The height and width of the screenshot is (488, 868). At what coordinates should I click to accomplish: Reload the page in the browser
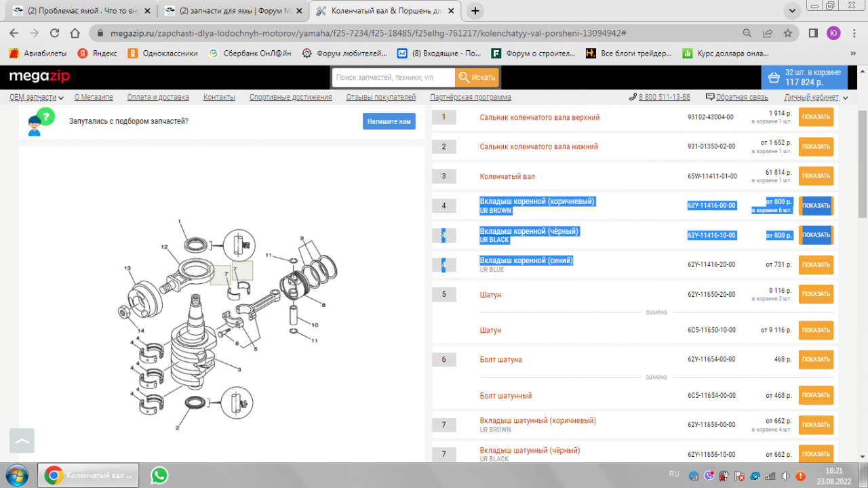point(55,33)
